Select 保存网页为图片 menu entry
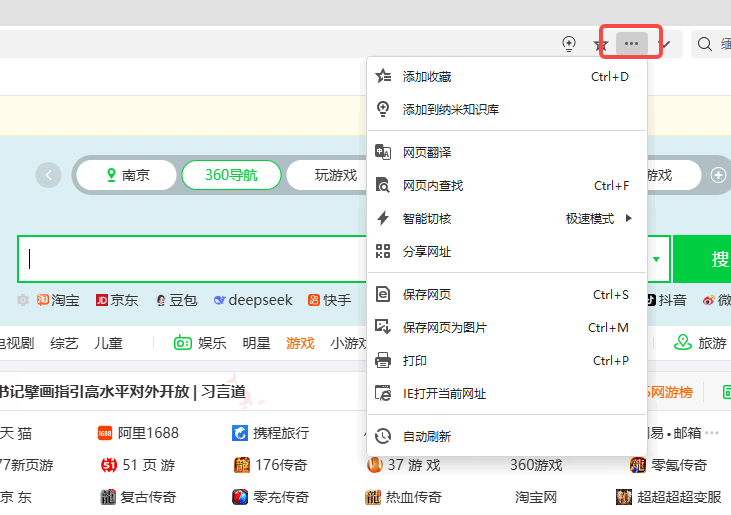 444,328
